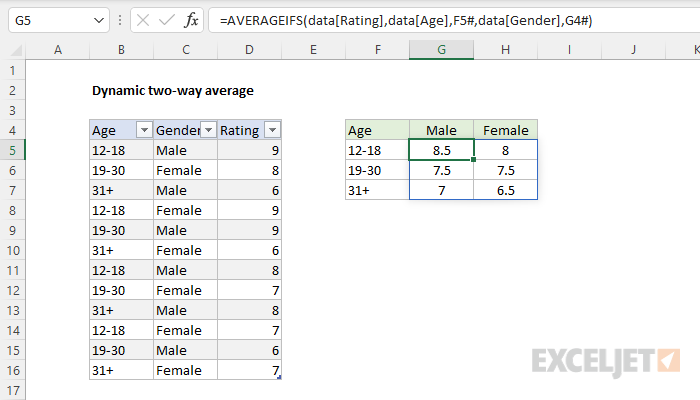700x400 pixels.
Task: Open the Name Box dropdown arrow
Action: [96, 20]
